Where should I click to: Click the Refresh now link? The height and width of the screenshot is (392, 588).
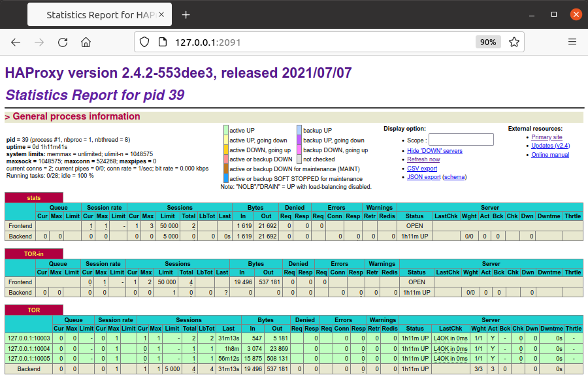pyautogui.click(x=423, y=159)
